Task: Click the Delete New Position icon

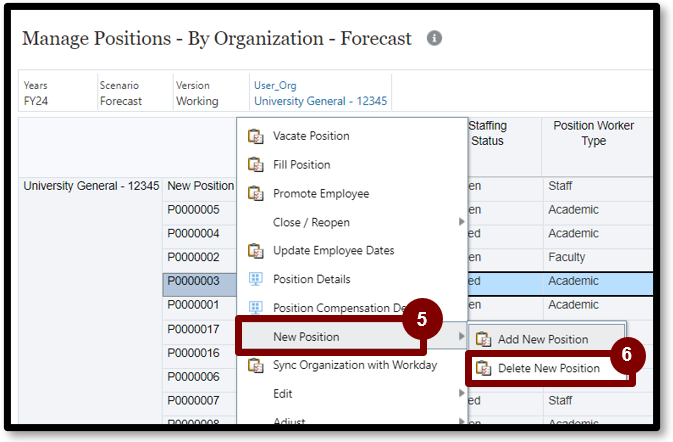Action: tap(483, 368)
